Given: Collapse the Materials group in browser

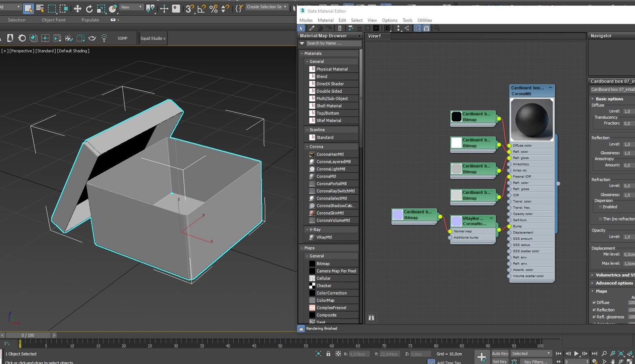Looking at the screenshot, I should pos(302,53).
